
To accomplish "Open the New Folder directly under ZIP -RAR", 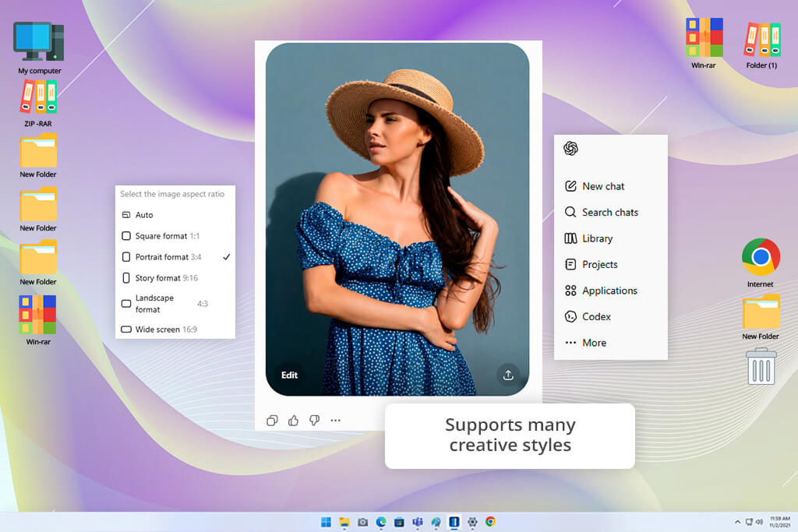I will coord(38,156).
